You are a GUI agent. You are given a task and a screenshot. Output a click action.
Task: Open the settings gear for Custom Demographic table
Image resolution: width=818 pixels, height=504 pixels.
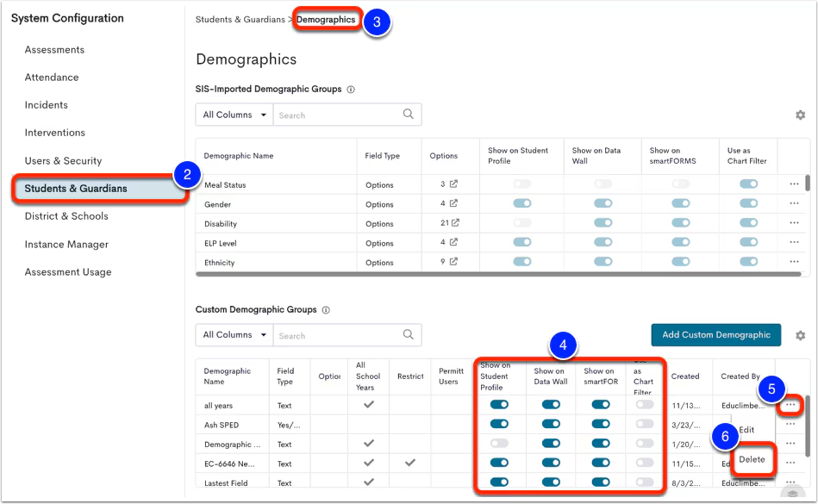tap(800, 334)
